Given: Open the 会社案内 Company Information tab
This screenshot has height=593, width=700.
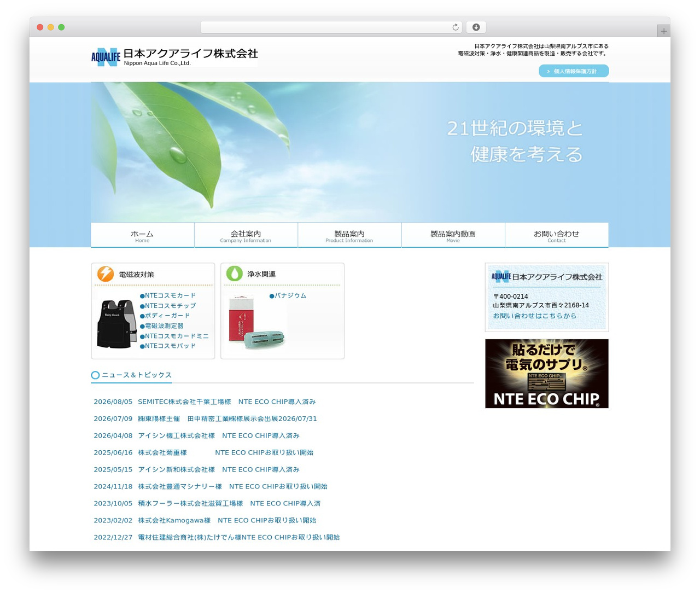Looking at the screenshot, I should pos(246,236).
